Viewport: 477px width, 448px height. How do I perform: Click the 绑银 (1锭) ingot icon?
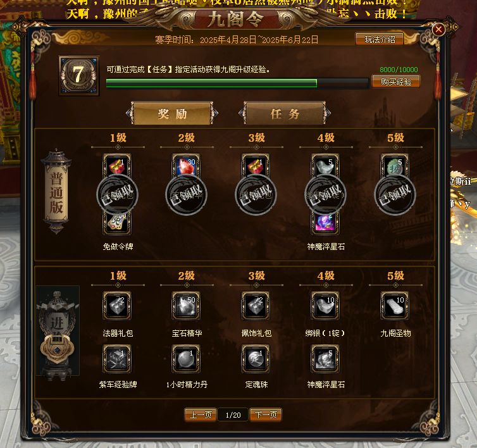325,306
